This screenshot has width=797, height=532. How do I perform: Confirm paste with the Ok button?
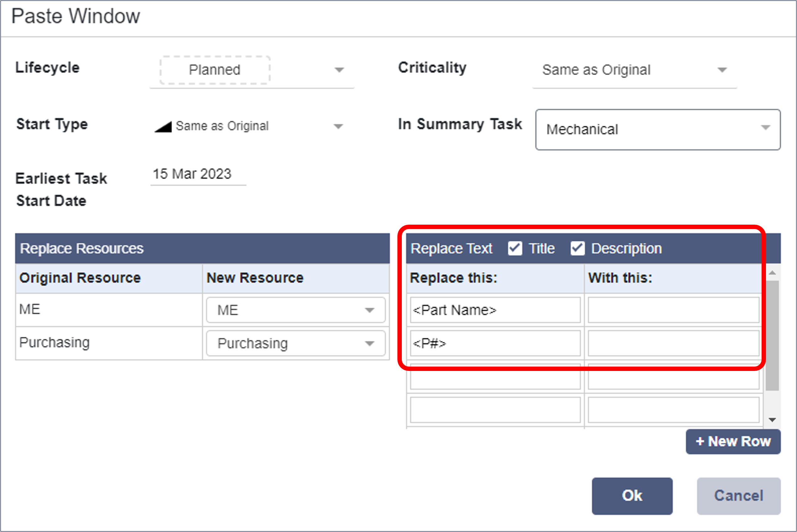pyautogui.click(x=632, y=496)
